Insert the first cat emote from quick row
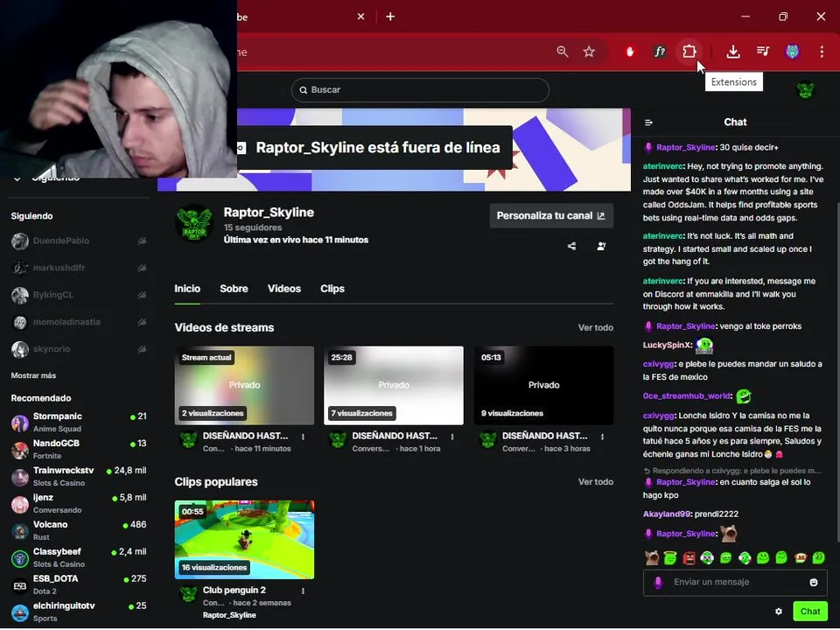Screen dimensions: 840x630 [651, 557]
